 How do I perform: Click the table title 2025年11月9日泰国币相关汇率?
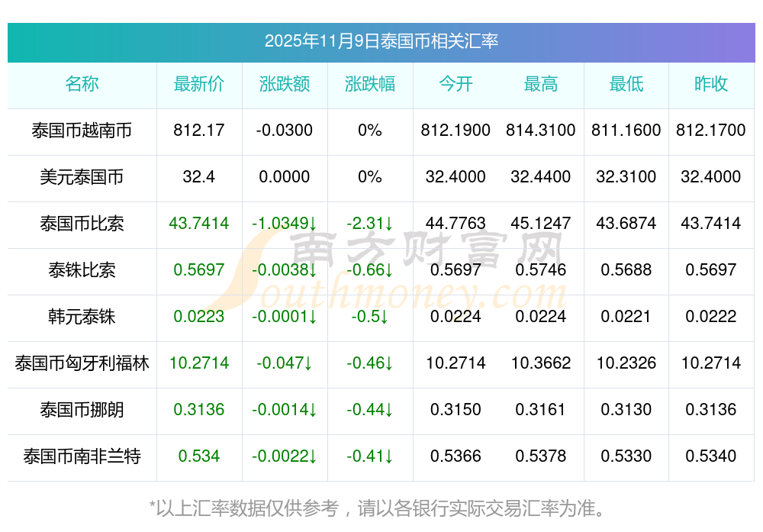tap(381, 41)
